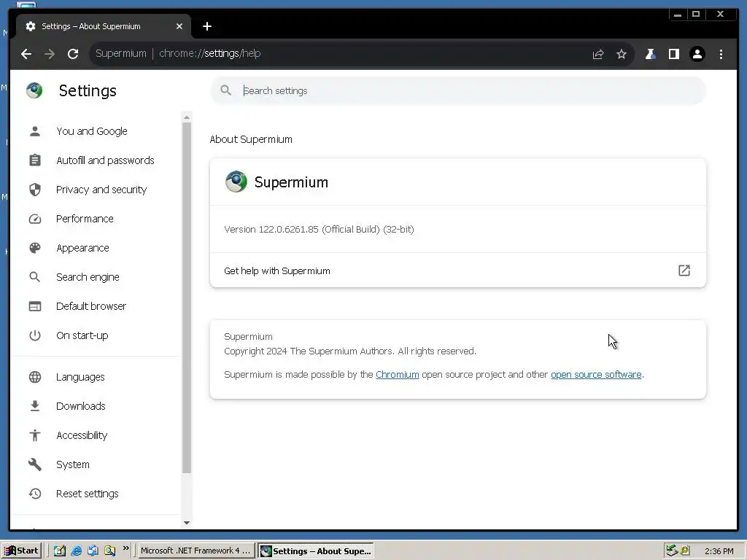Click the Supermium logo beside Settings heading
The height and width of the screenshot is (560, 747).
[x=34, y=90]
